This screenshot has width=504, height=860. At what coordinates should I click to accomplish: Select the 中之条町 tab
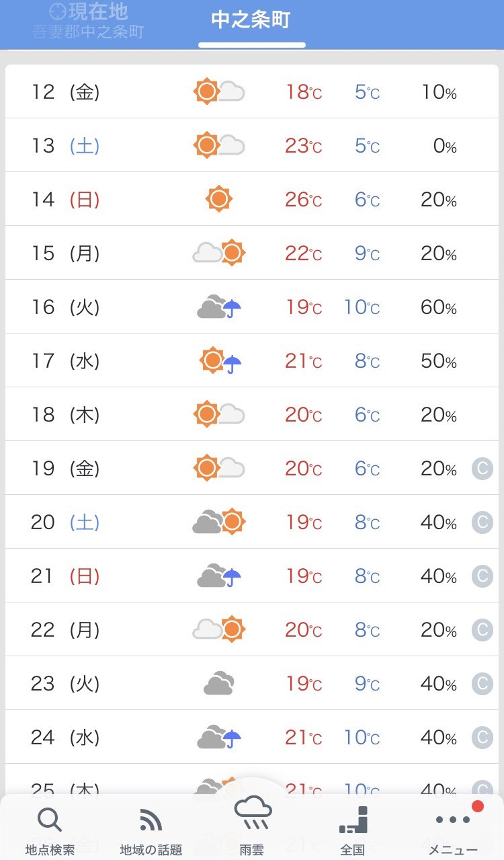click(x=251, y=20)
